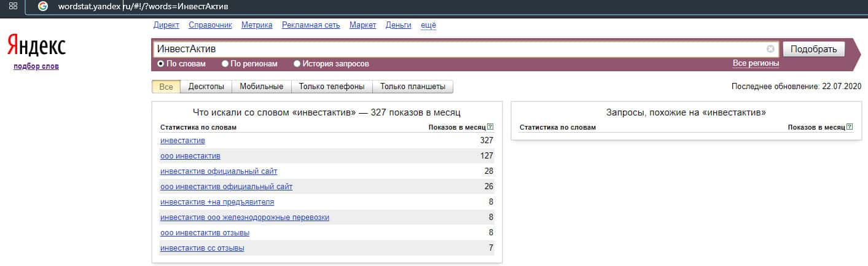
Task: Click the Yandex logo
Action: tap(36, 47)
